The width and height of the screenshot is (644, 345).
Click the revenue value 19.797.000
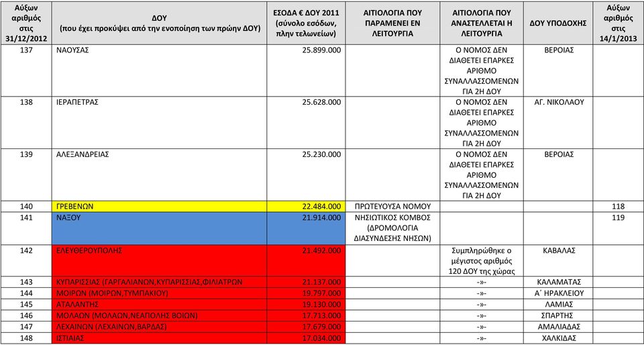tap(321, 293)
